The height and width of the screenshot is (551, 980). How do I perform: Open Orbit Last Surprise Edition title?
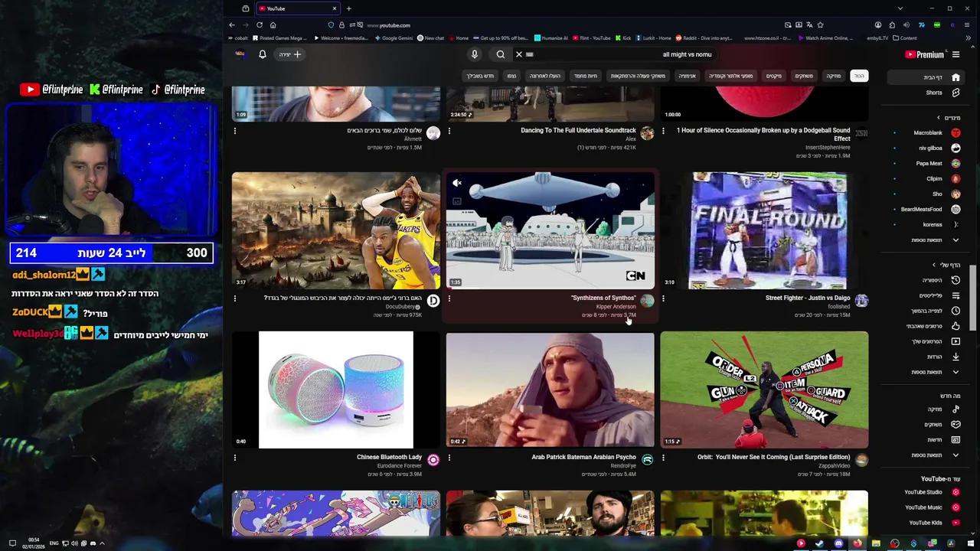(x=773, y=457)
